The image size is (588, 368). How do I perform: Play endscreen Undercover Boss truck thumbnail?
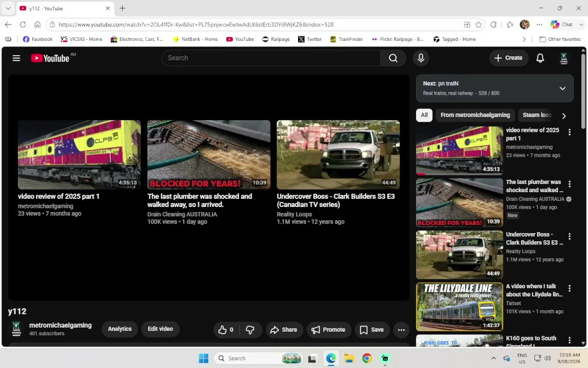click(x=338, y=155)
